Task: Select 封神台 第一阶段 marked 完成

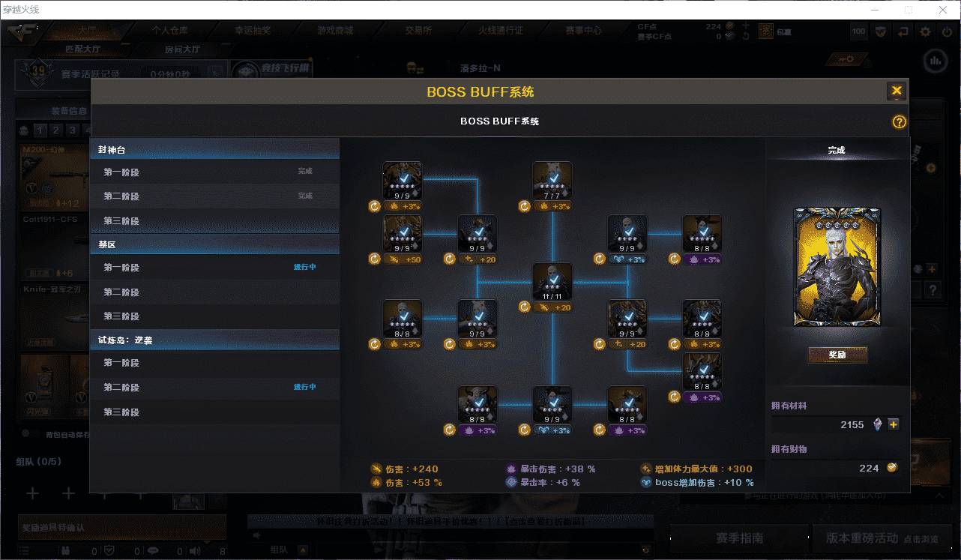Action: (x=214, y=172)
